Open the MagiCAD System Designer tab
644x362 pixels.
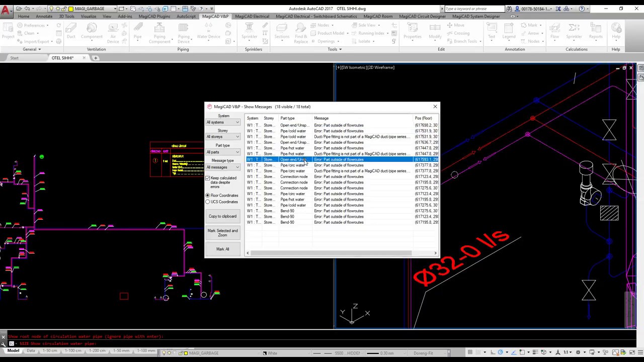[x=476, y=16]
